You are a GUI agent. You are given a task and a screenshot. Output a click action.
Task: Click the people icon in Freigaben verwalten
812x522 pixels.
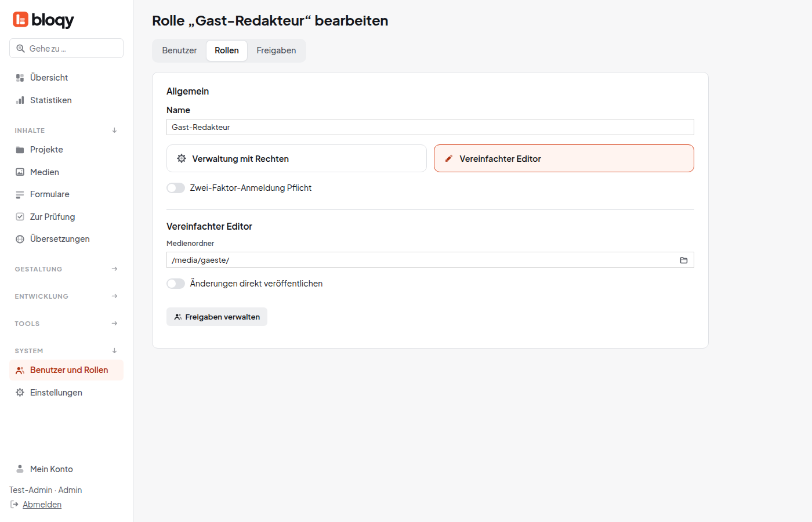point(178,317)
